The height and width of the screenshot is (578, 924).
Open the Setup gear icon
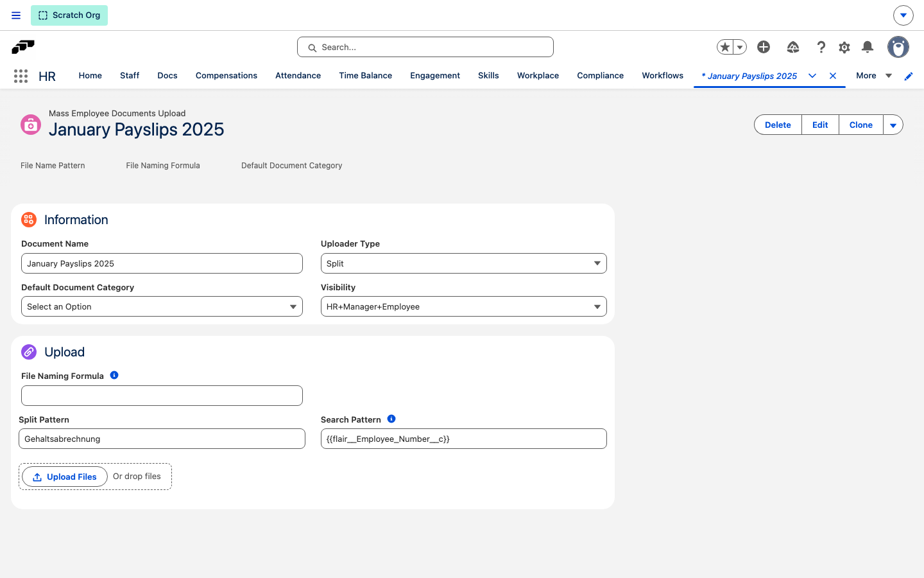pos(844,47)
